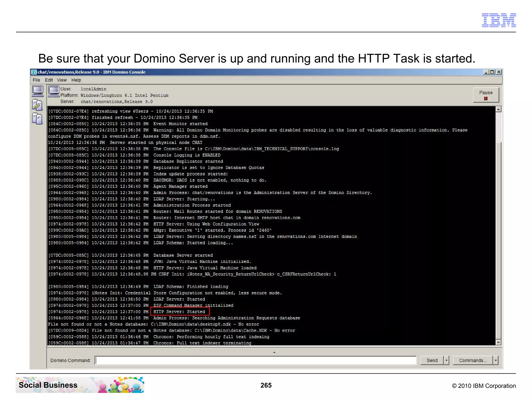Click 'LDAP Server: Started' log line
The height and width of the screenshot is (399, 532).
[x=179, y=299]
